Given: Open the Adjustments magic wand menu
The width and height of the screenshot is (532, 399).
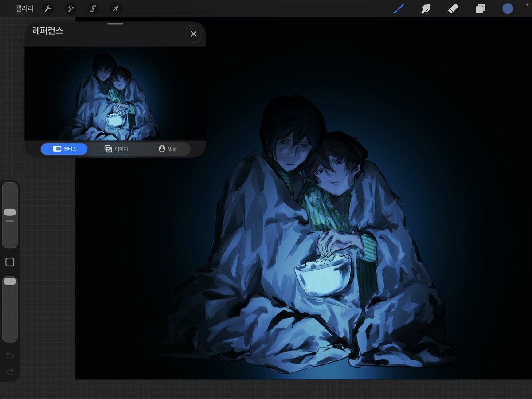Looking at the screenshot, I should [x=70, y=8].
